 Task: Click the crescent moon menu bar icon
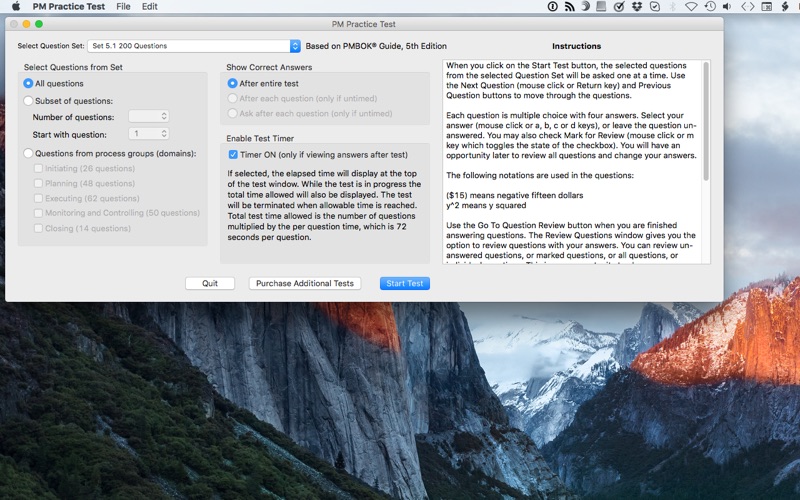tap(586, 7)
